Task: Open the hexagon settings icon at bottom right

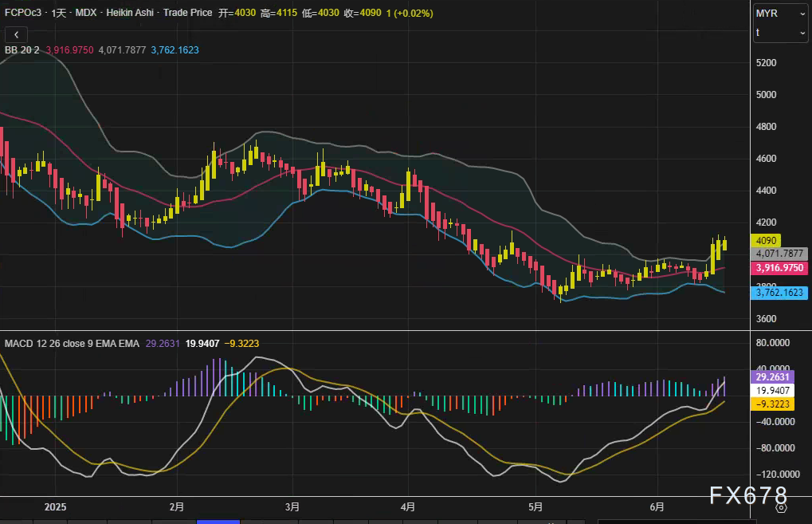Action: [781, 506]
